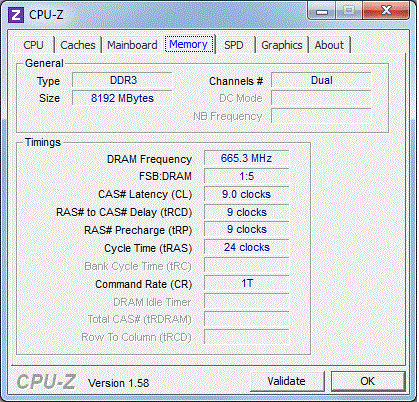The image size is (419, 402).
Task: Open the Caches tab
Action: click(78, 45)
